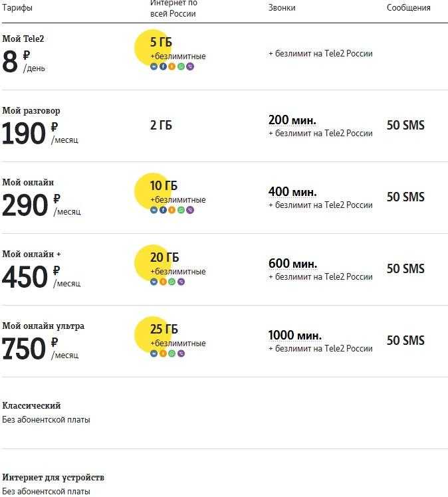The width and height of the screenshot is (448, 497).
Task: Click the WhatsApp icon in Мой онлайн + row
Action: 172,282
